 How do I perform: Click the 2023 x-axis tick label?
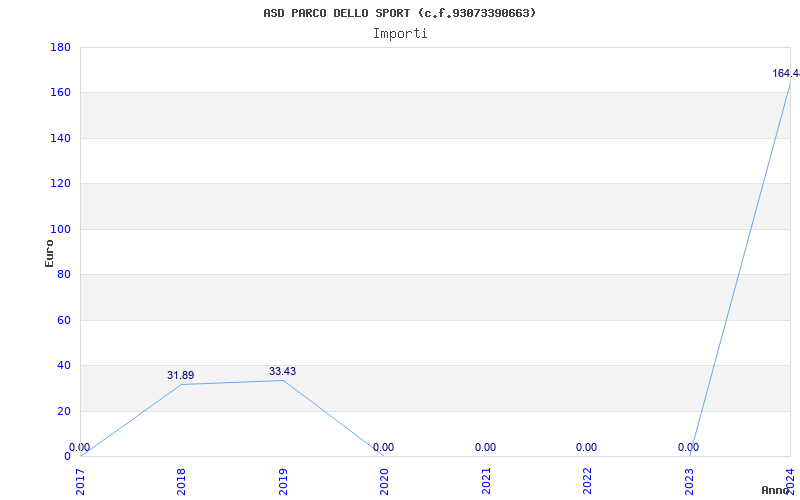click(689, 481)
